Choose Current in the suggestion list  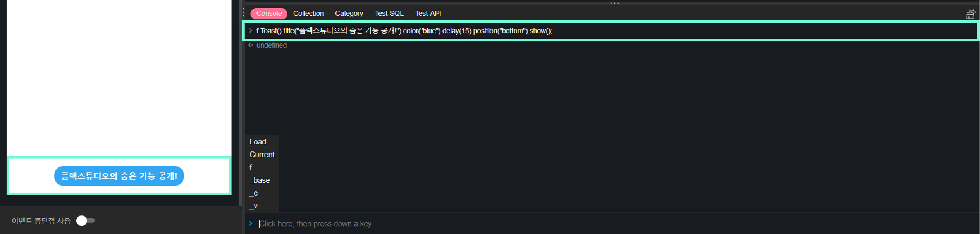click(x=262, y=155)
